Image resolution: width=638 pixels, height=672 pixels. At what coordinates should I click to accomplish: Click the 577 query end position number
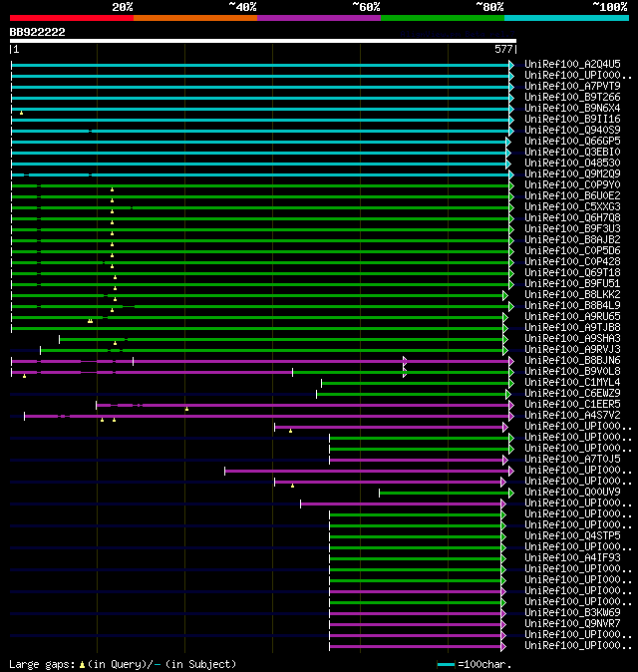[503, 49]
